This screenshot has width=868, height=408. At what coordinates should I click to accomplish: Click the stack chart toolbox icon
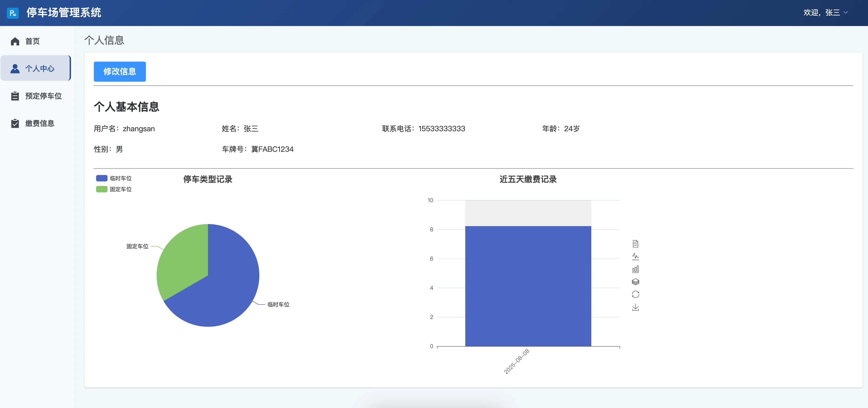pos(635,282)
